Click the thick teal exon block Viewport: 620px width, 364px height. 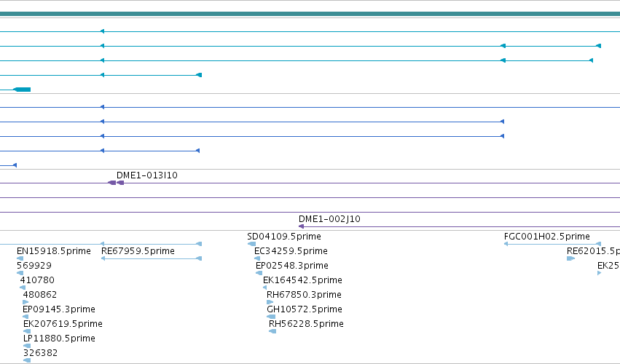pyautogui.click(x=22, y=90)
